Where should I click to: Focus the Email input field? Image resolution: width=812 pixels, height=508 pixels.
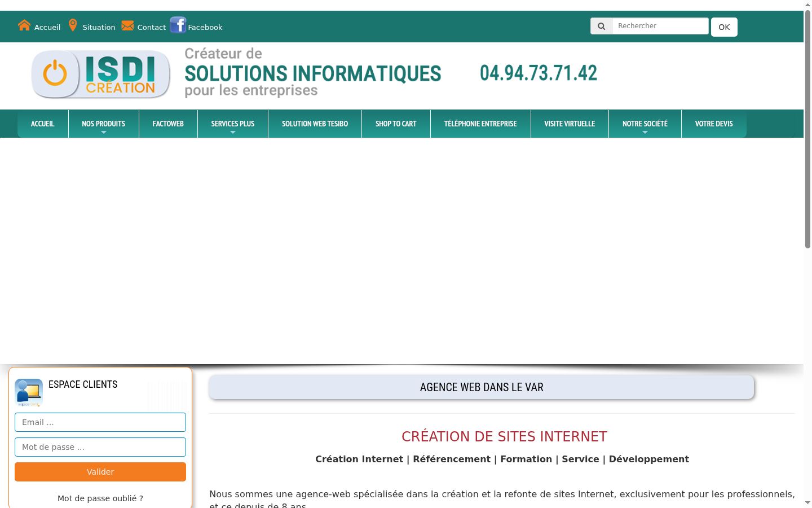point(100,422)
